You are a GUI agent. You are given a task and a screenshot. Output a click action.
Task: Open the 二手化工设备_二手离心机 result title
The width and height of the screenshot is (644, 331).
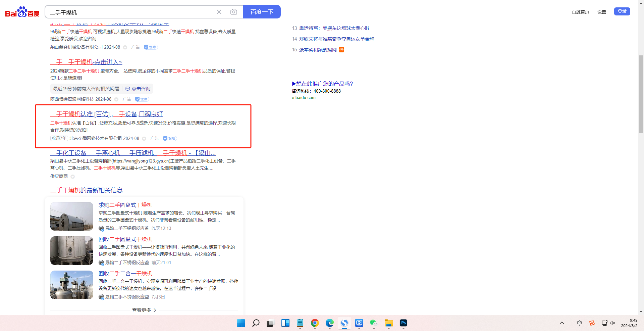pyautogui.click(x=133, y=153)
